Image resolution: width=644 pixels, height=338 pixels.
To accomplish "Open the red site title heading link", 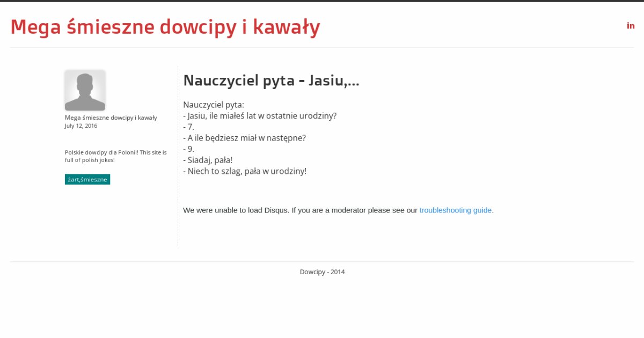I will [x=165, y=27].
